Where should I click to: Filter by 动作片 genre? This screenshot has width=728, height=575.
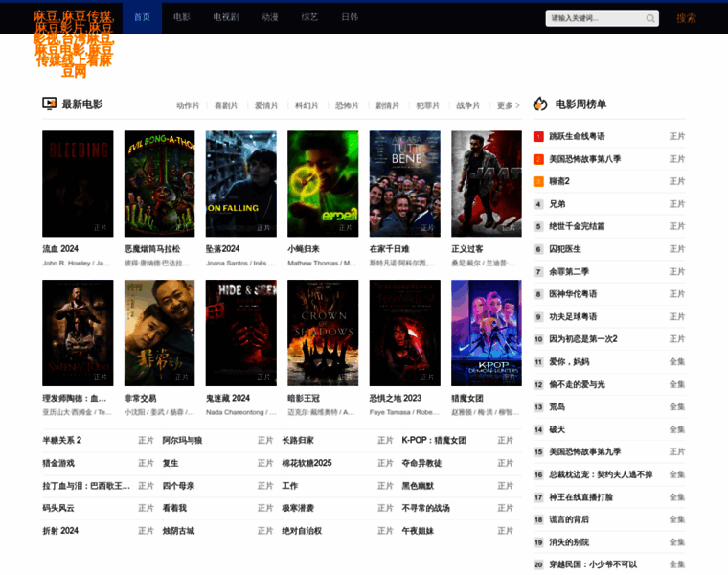188,105
